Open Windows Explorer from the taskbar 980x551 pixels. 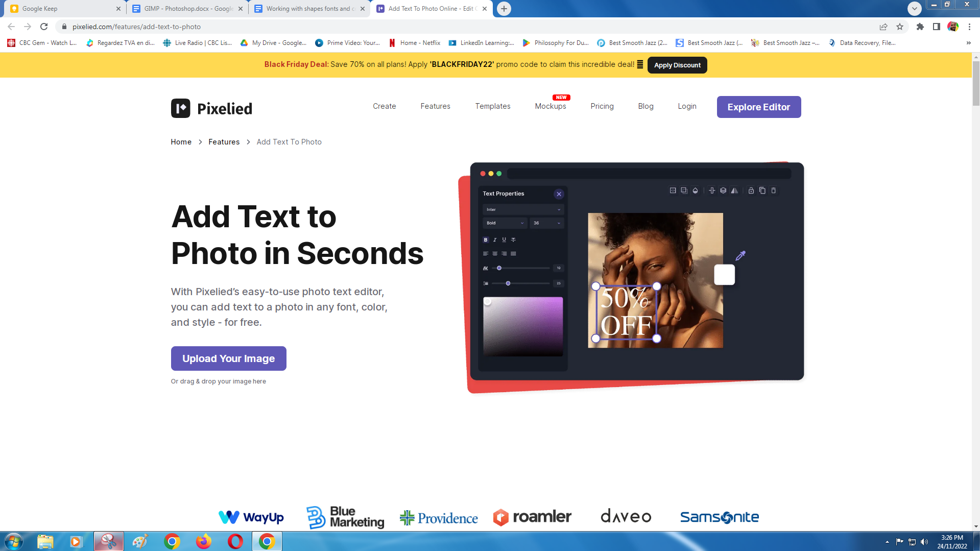tap(45, 541)
